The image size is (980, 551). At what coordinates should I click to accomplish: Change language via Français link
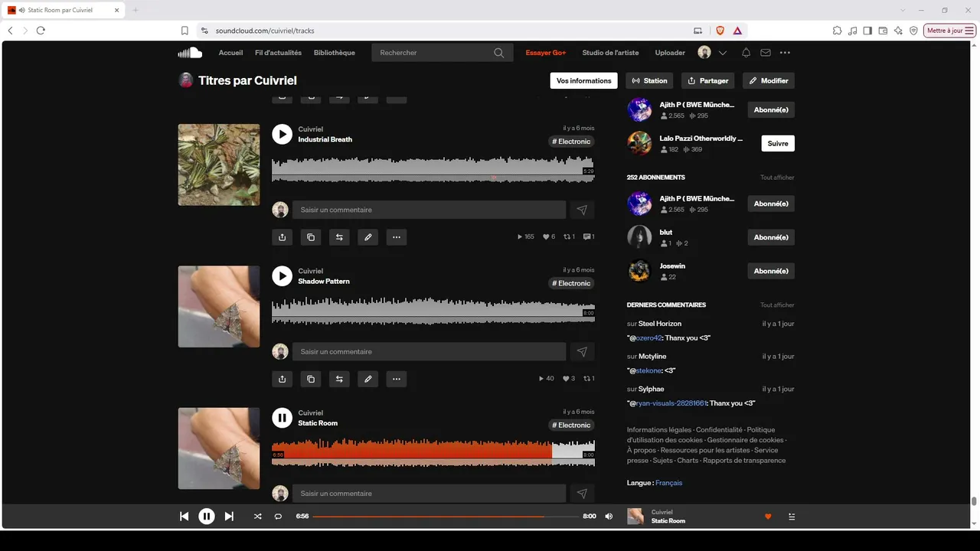(x=668, y=483)
